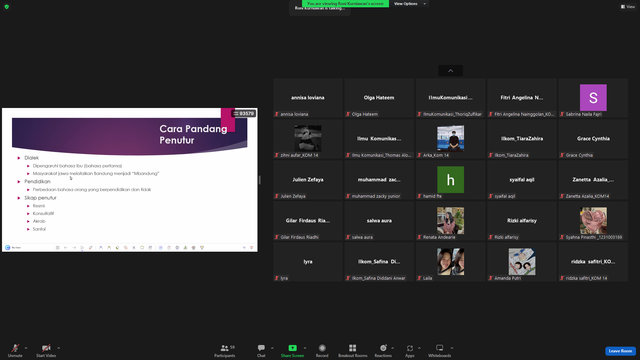Click the red icon at slide toolbar's right end
Viewport: 640px width, 360px height.
pos(251,247)
